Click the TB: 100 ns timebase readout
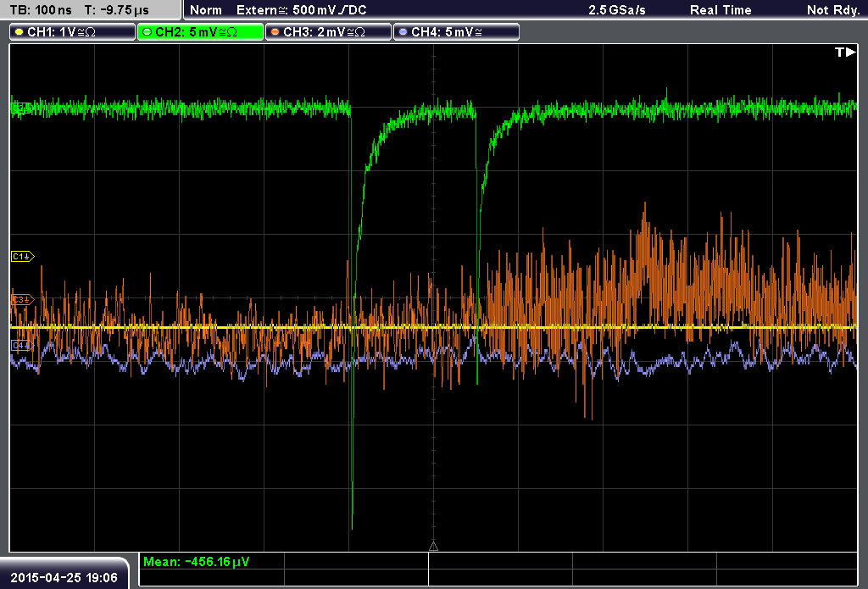 pyautogui.click(x=41, y=10)
